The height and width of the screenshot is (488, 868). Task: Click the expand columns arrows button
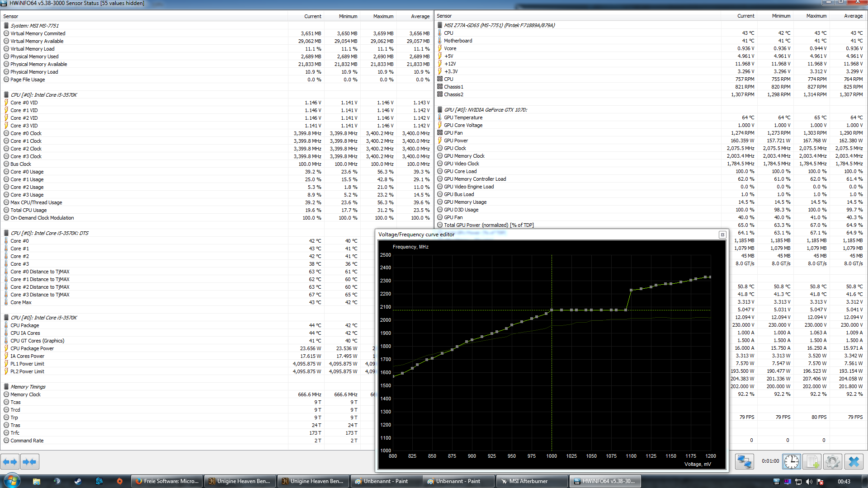pyautogui.click(x=10, y=461)
